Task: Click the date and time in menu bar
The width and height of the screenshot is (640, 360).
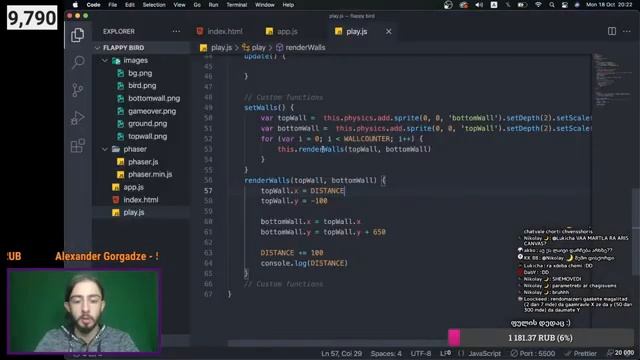Action: pyautogui.click(x=609, y=5)
